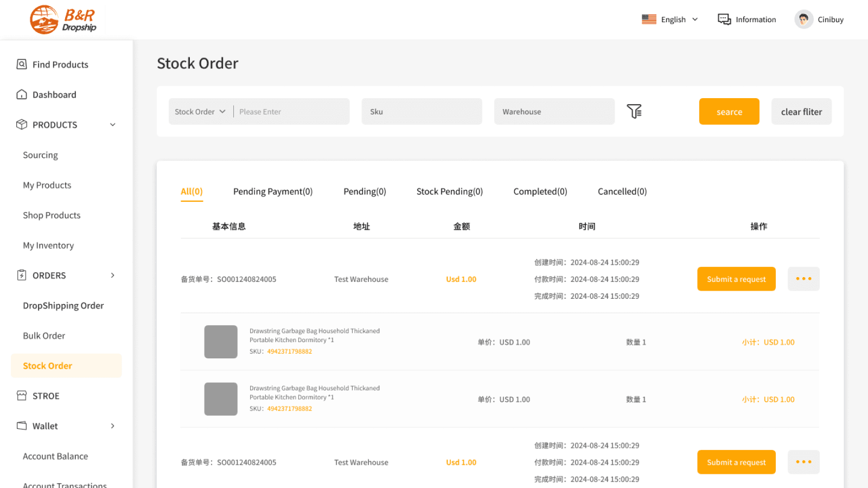Open the Warehouse selection dropdown

(554, 111)
